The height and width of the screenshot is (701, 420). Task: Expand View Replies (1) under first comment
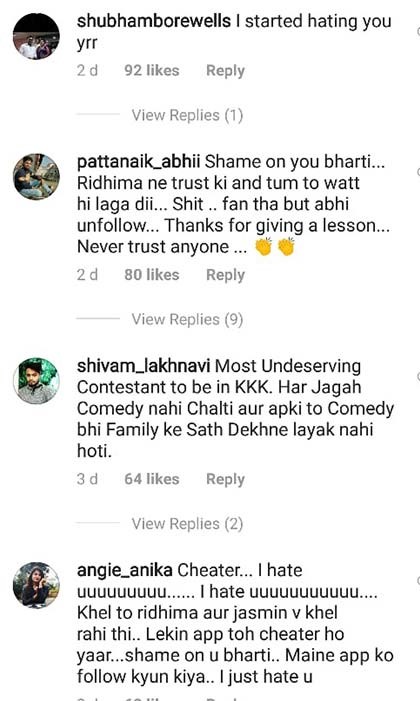click(x=187, y=115)
